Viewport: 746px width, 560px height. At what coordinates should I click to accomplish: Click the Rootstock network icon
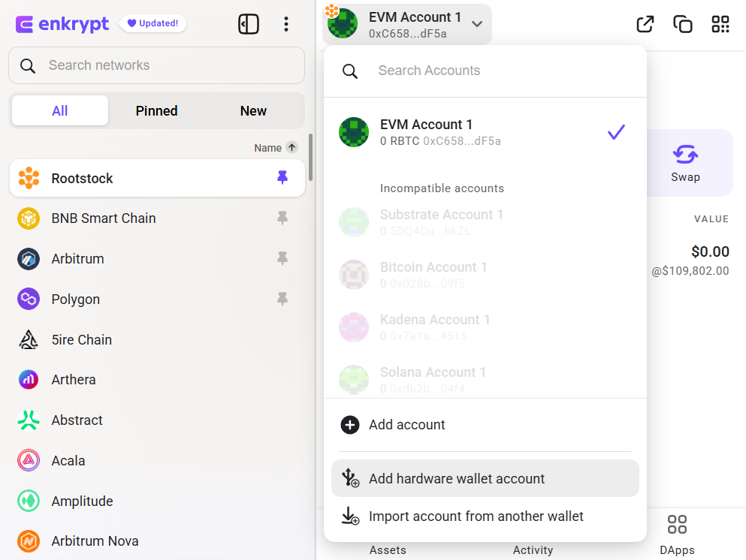(29, 178)
